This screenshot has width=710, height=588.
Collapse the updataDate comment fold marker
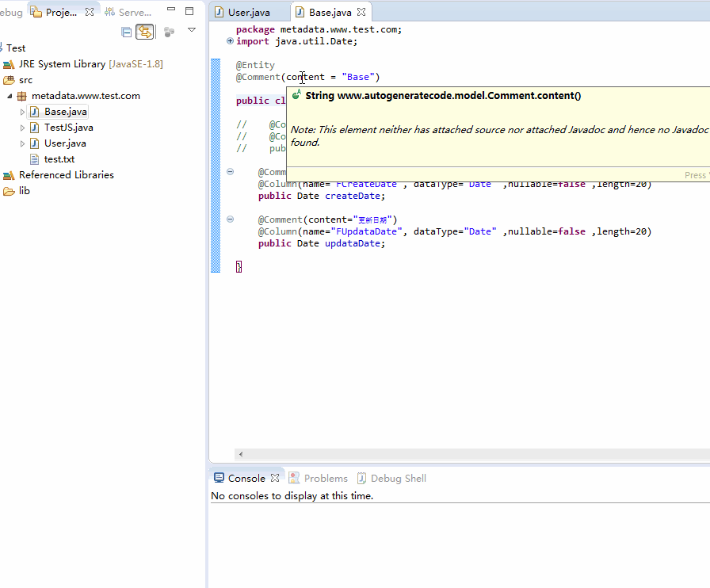pos(230,219)
